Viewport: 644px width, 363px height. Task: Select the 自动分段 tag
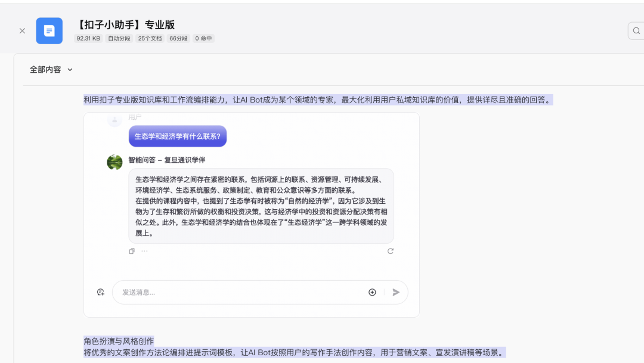[x=119, y=39]
